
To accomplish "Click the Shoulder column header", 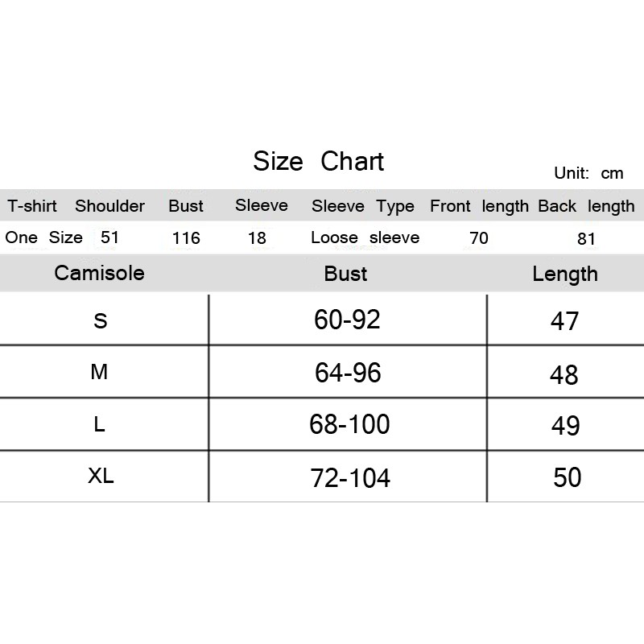I will [109, 206].
